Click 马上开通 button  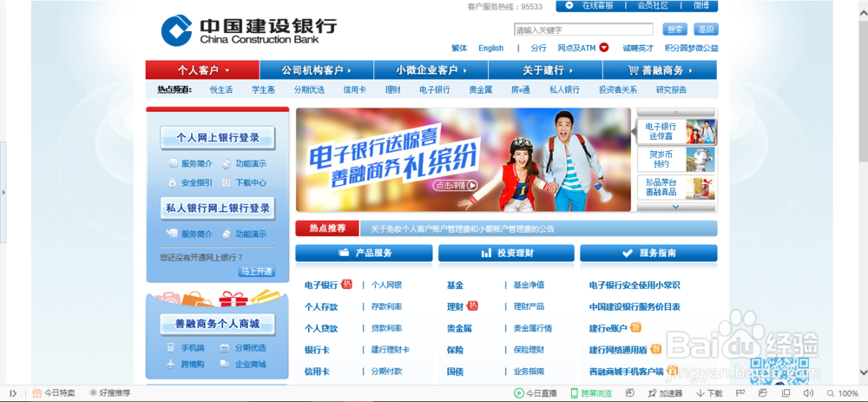[256, 271]
